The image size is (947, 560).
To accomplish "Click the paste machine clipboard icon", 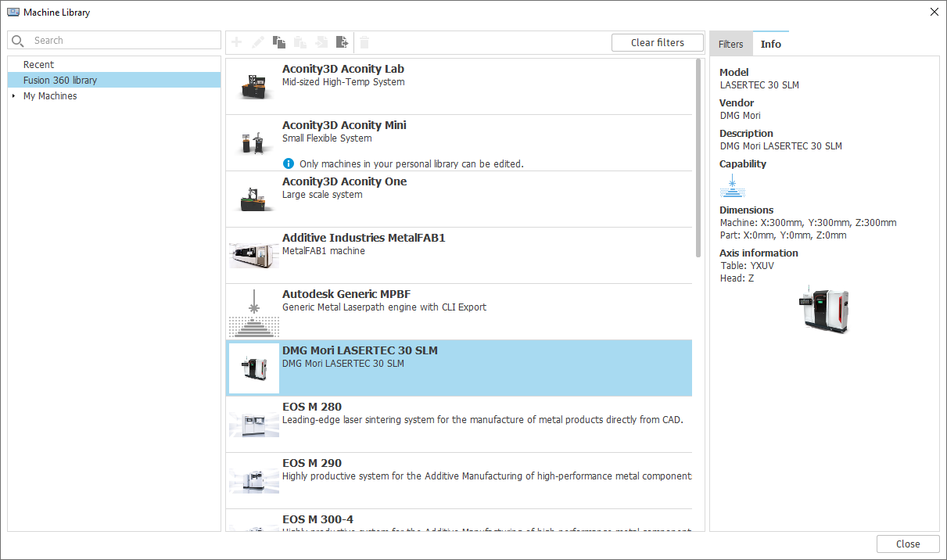I will pos(300,42).
